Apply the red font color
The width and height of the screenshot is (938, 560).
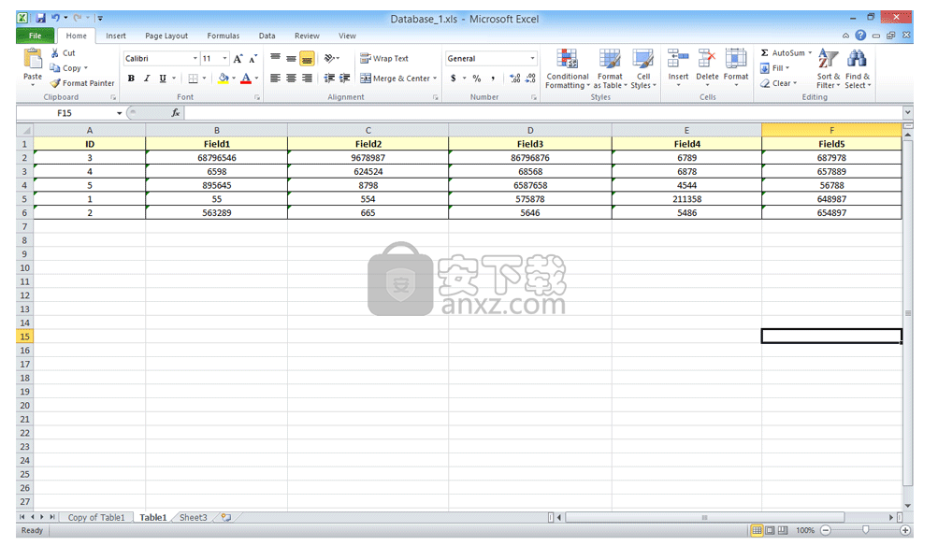[245, 79]
